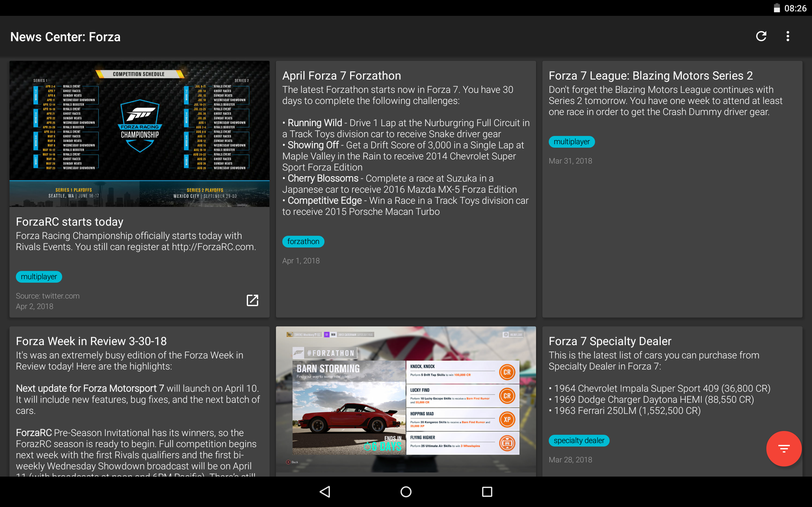Tap the home circle button
This screenshot has width=812, height=507.
point(405,491)
